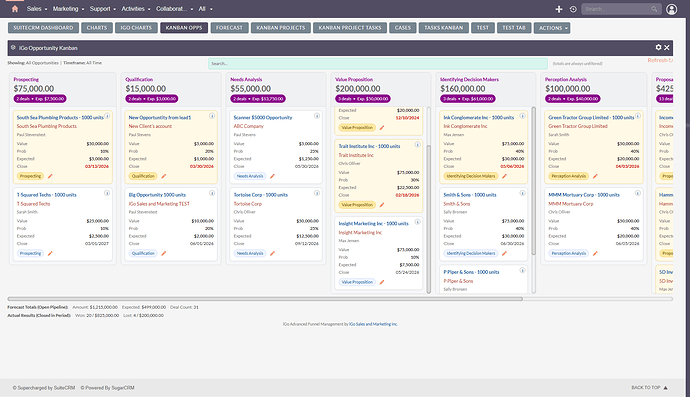This screenshot has width=690, height=397.
Task: Edit the South Sea Plumbing Products opportunity pencil
Action: click(50, 176)
